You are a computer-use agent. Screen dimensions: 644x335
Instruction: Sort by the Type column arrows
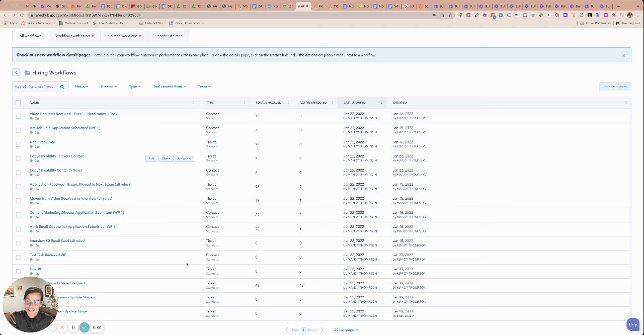(x=245, y=103)
